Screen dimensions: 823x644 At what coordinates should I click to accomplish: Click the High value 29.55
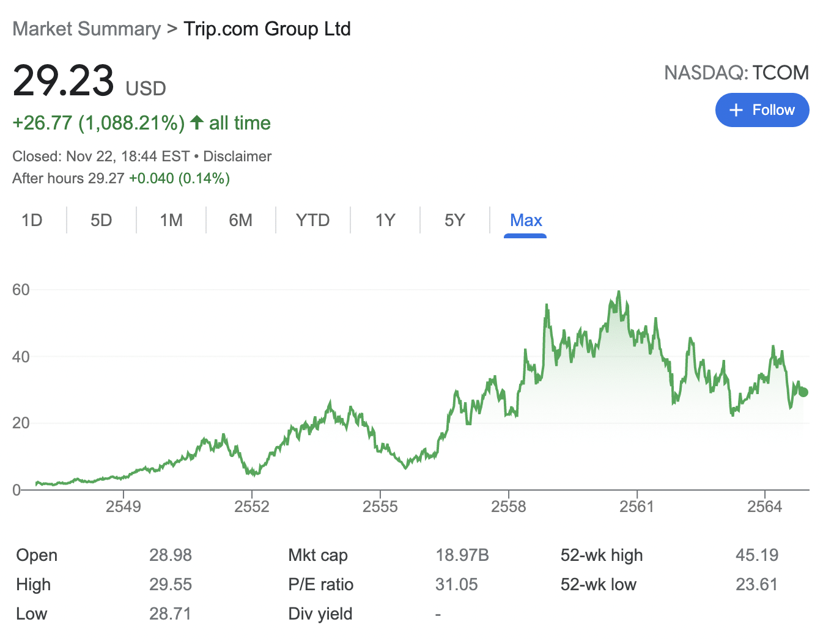[171, 585]
